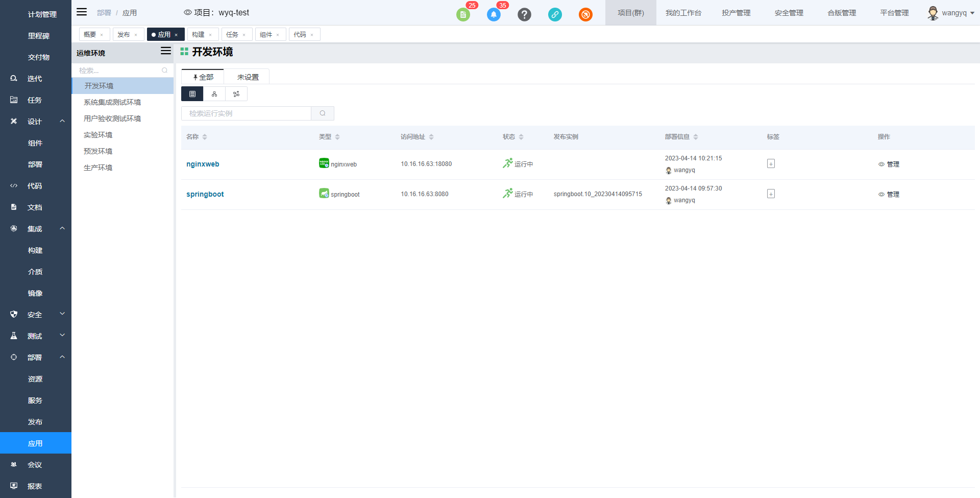Open the notifications bell with 35 alerts
The image size is (980, 498).
pyautogui.click(x=493, y=14)
